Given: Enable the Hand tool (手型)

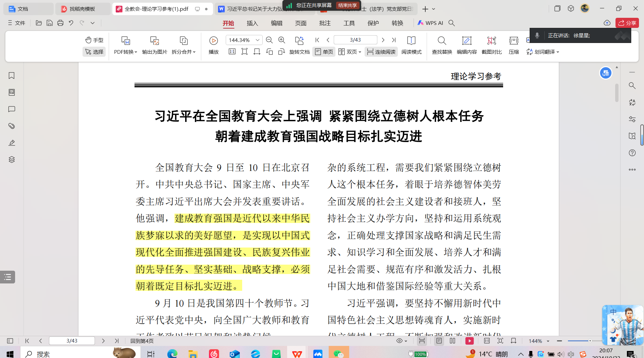Looking at the screenshot, I should click(94, 40).
